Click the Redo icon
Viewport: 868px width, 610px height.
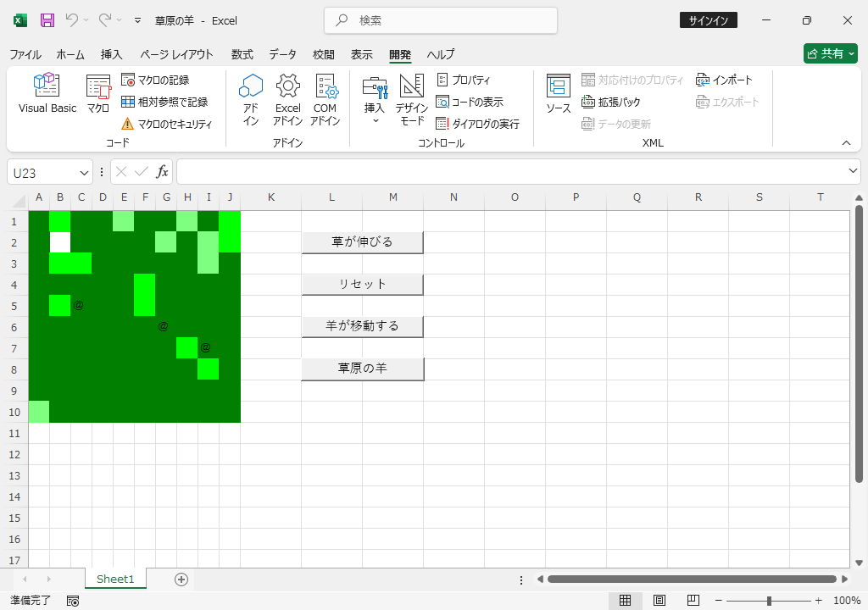point(104,20)
